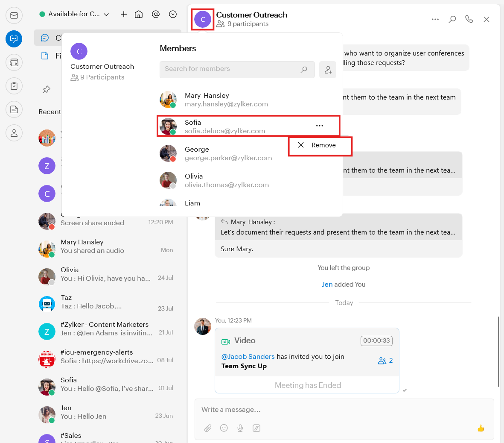Open the Contacts icon in left sidebar
The image size is (504, 443).
pos(14,133)
